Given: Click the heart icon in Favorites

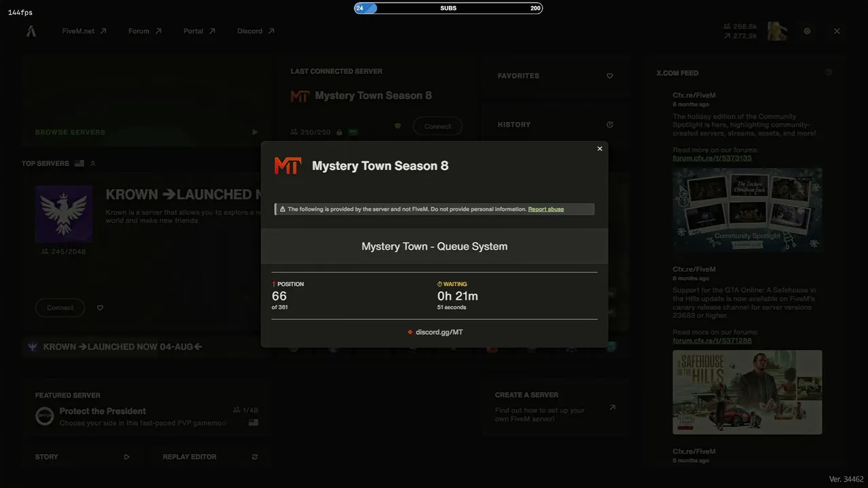Looking at the screenshot, I should [610, 76].
